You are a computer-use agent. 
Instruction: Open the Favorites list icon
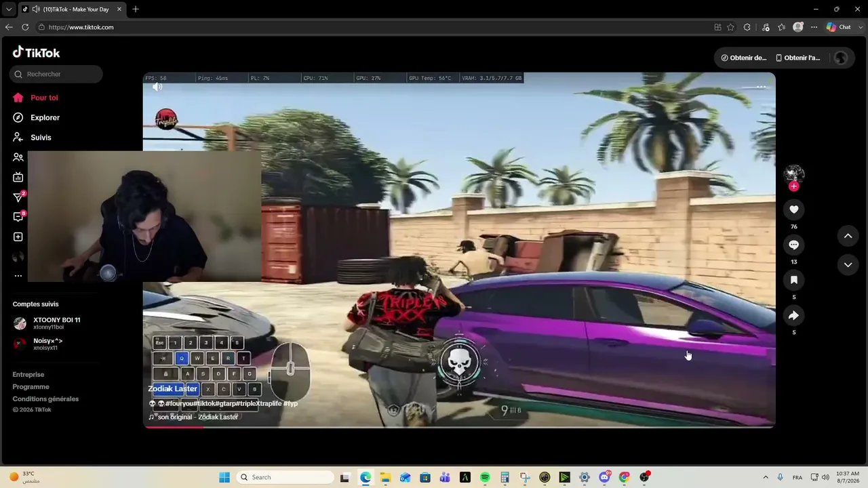tap(782, 27)
